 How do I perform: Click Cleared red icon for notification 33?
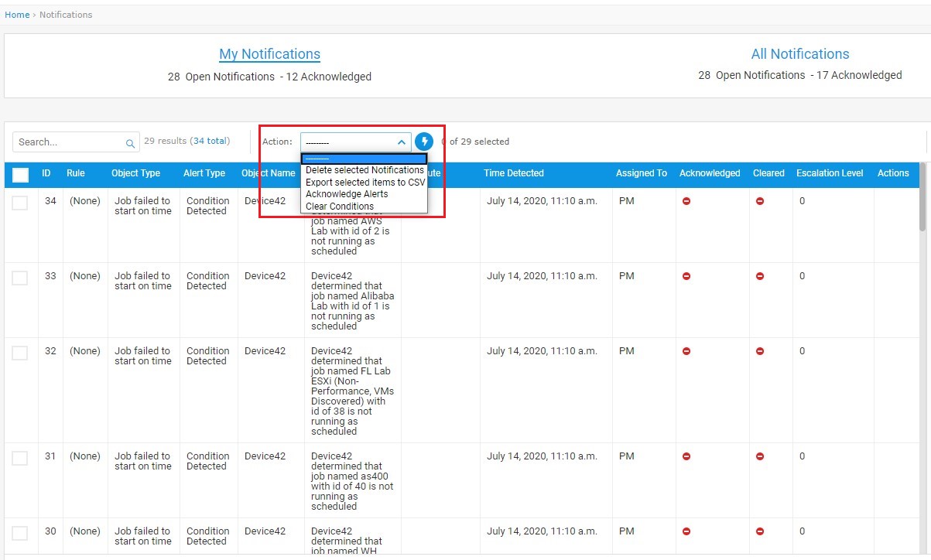click(x=760, y=276)
